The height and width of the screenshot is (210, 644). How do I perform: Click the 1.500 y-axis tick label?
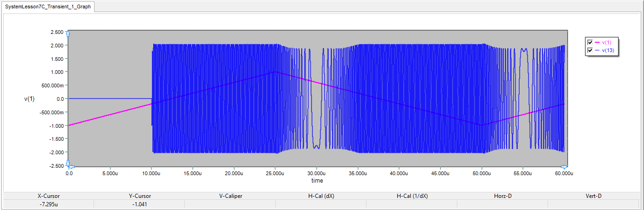point(56,59)
